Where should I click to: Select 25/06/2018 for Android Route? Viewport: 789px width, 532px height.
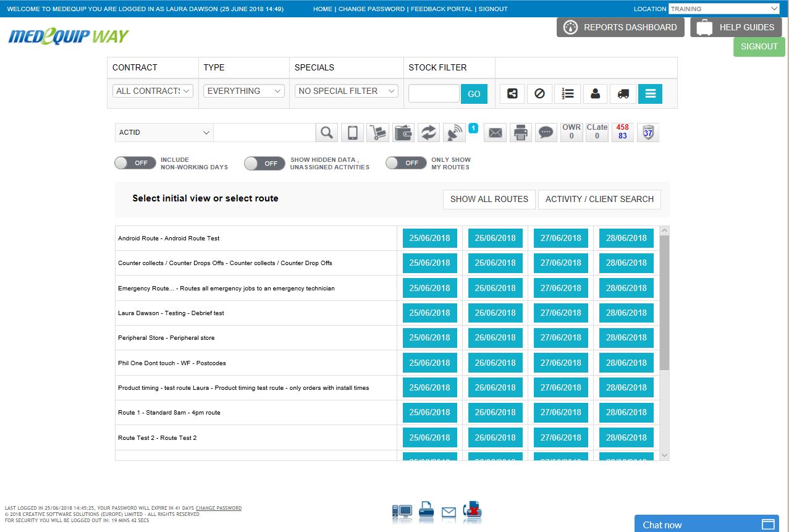[x=430, y=238]
